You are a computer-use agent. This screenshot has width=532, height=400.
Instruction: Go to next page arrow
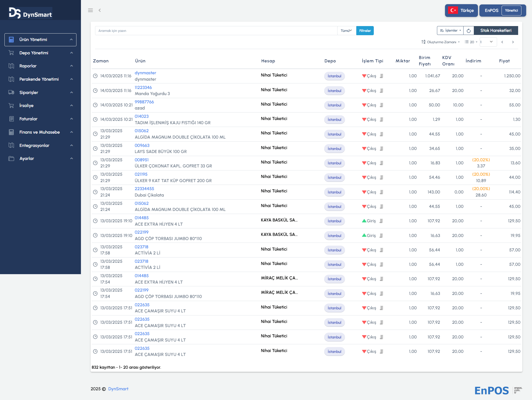513,42
